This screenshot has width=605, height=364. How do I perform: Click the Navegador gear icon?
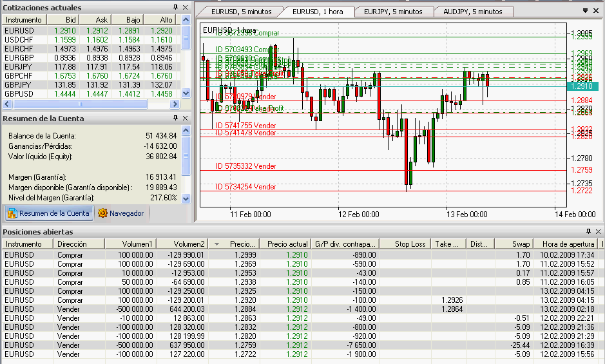click(102, 213)
